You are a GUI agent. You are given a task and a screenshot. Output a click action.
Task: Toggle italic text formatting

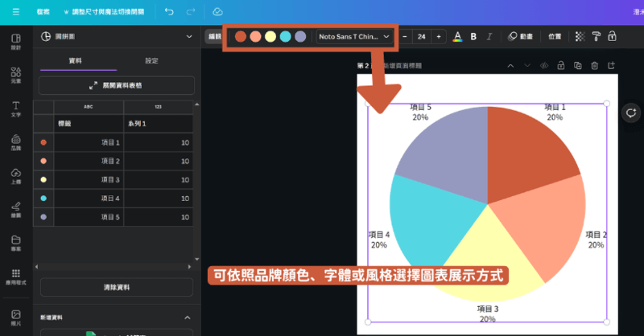point(489,36)
